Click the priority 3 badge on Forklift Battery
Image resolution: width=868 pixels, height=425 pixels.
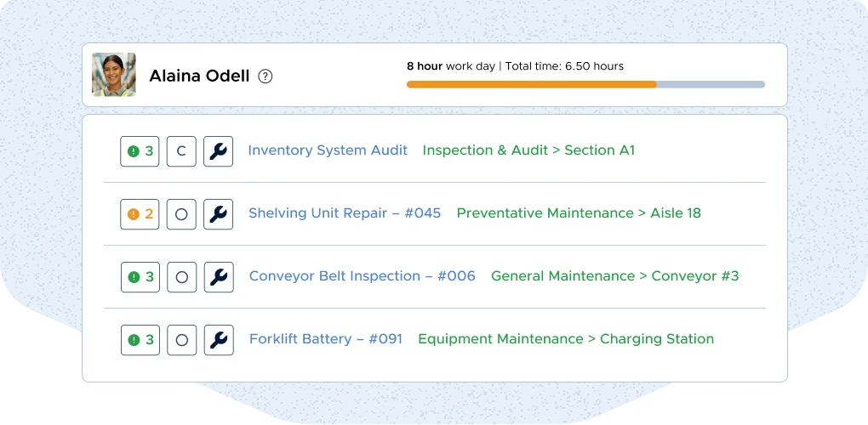coord(140,340)
